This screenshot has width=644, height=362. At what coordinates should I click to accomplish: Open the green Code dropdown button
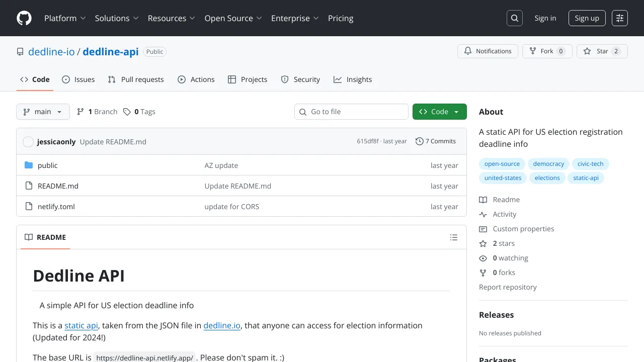[440, 112]
